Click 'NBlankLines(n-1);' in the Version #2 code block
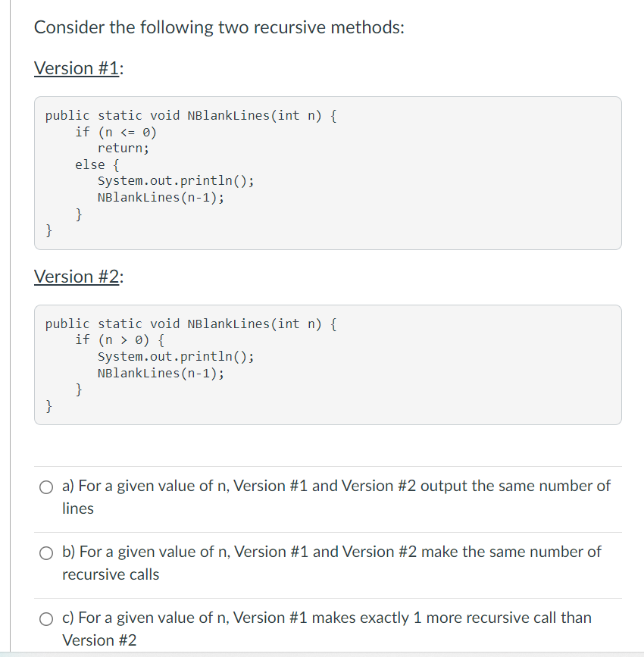Image resolution: width=644 pixels, height=657 pixels. 161,373
